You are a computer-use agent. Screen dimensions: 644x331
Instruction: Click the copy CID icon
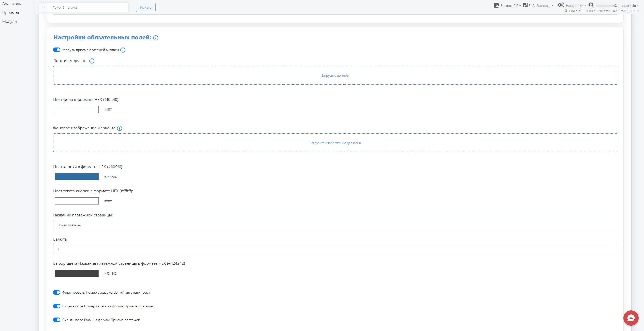[x=565, y=11]
